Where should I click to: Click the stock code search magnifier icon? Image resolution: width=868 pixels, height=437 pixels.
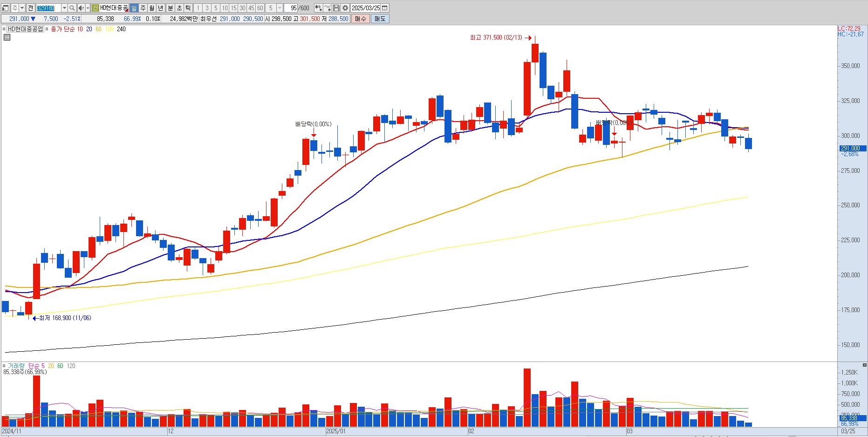[x=72, y=8]
